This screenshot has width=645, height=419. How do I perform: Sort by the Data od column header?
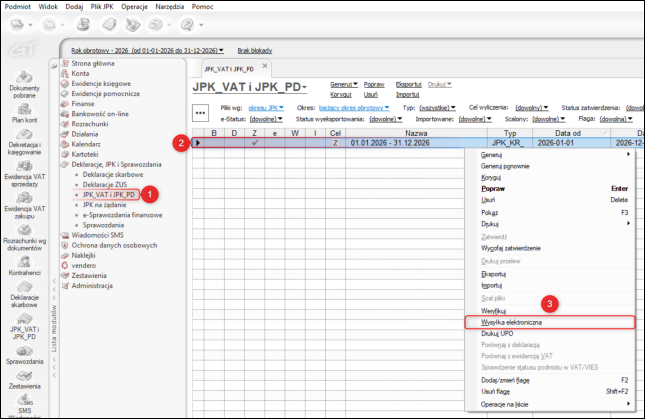[571, 133]
